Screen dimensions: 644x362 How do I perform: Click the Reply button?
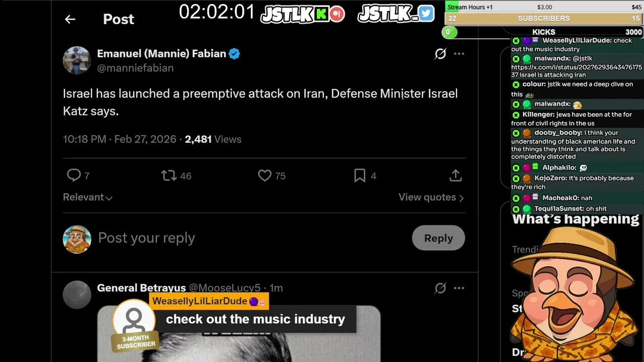[x=438, y=238]
